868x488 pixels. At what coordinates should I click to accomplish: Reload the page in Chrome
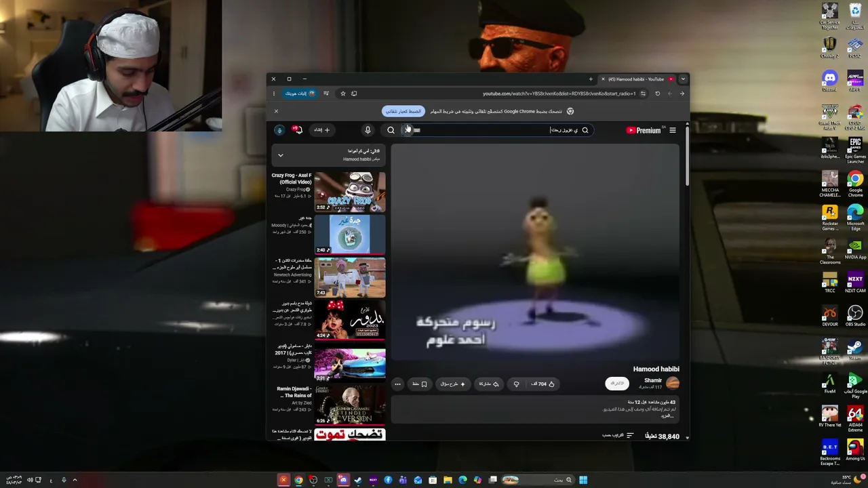[x=657, y=94]
